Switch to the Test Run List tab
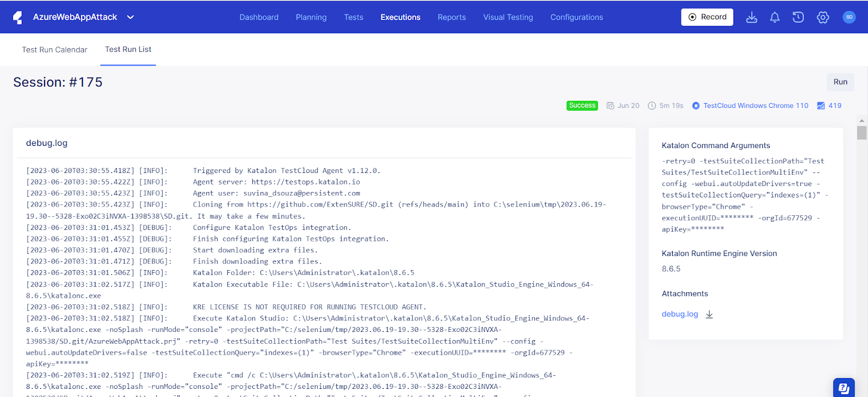 pos(128,49)
